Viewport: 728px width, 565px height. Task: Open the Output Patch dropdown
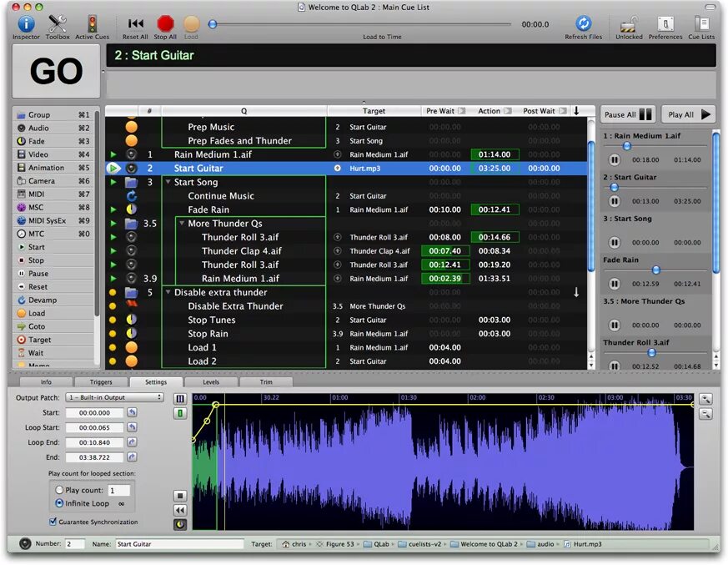tap(114, 397)
